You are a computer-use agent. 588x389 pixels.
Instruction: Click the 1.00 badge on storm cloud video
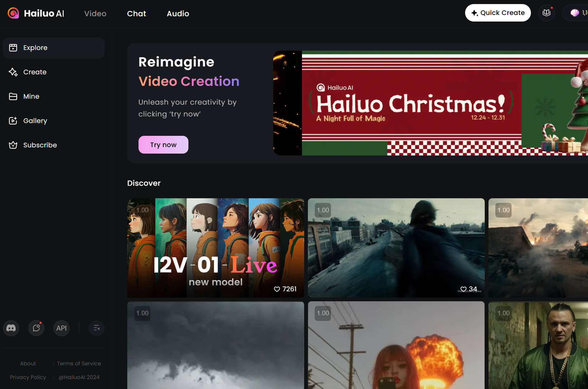pyautogui.click(x=143, y=313)
